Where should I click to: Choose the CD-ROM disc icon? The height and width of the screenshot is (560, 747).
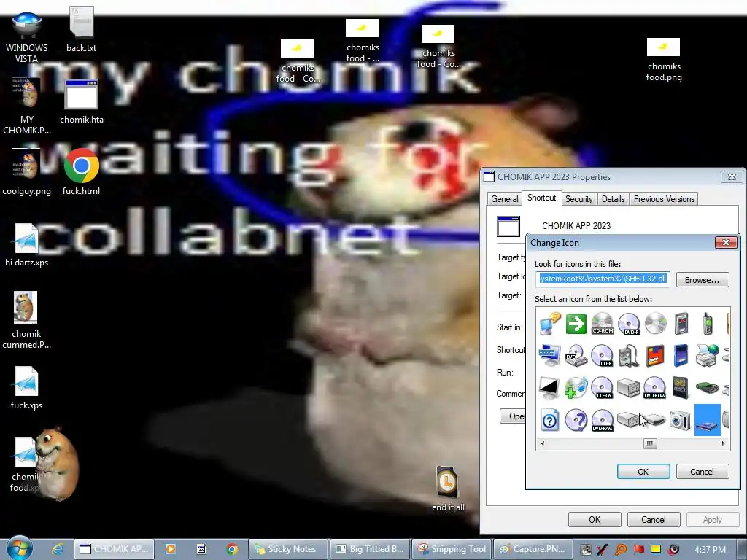coord(602,324)
